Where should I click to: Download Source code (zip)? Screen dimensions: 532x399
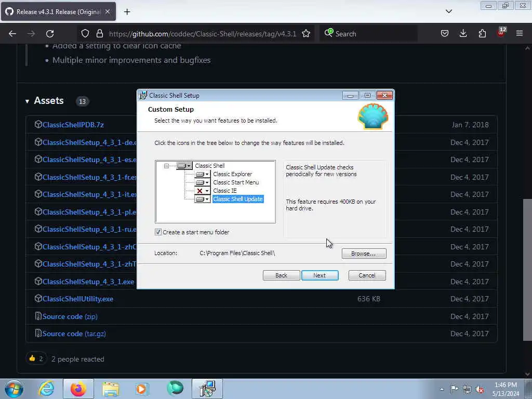pos(70,316)
